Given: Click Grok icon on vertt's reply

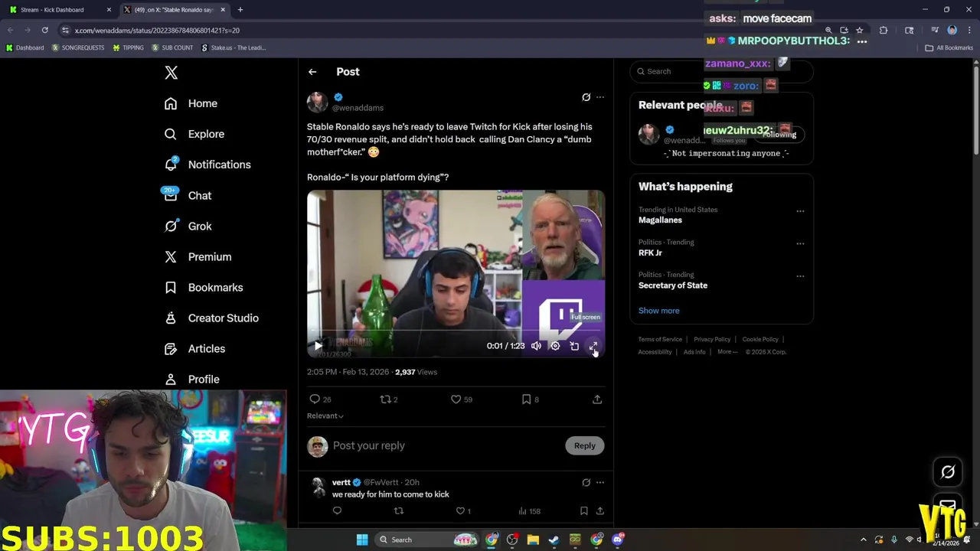Looking at the screenshot, I should (586, 482).
